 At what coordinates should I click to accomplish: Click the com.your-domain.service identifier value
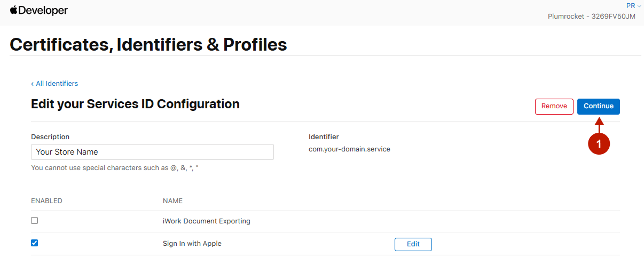click(349, 149)
